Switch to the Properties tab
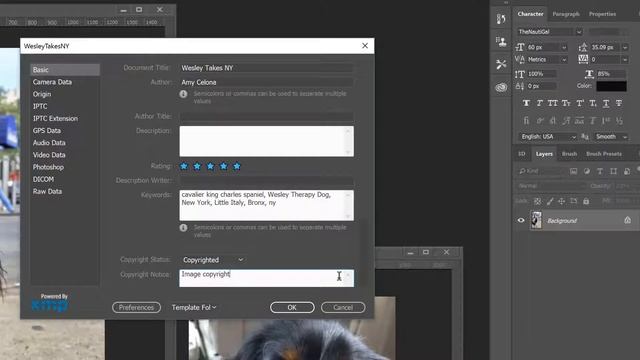Screen dimensions: 640x360 click(x=602, y=14)
